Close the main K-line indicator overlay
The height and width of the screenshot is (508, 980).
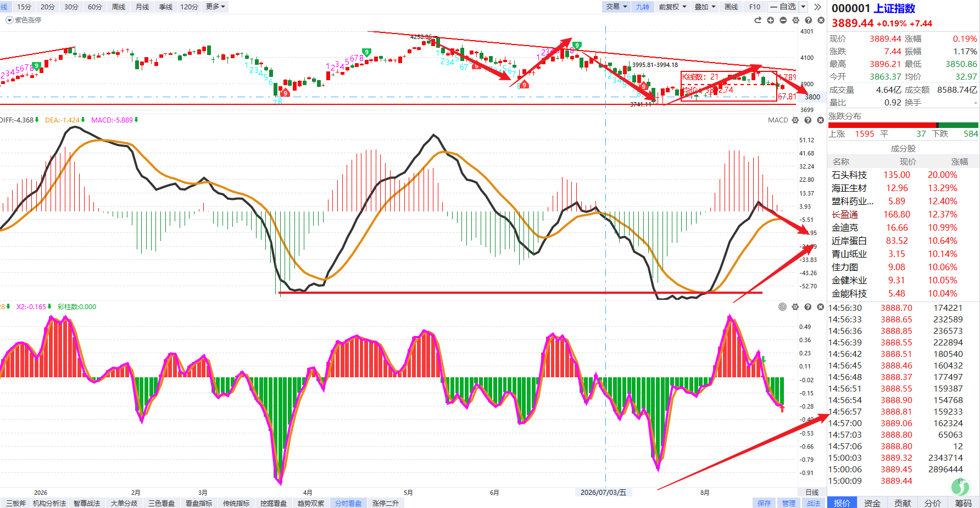coord(821,20)
